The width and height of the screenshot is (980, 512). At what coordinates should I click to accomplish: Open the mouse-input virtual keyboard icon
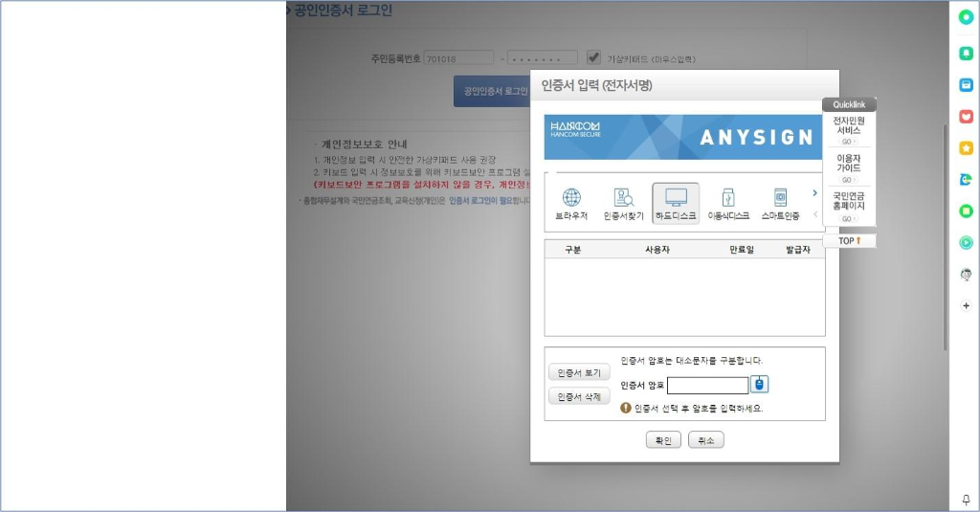pyautogui.click(x=759, y=385)
